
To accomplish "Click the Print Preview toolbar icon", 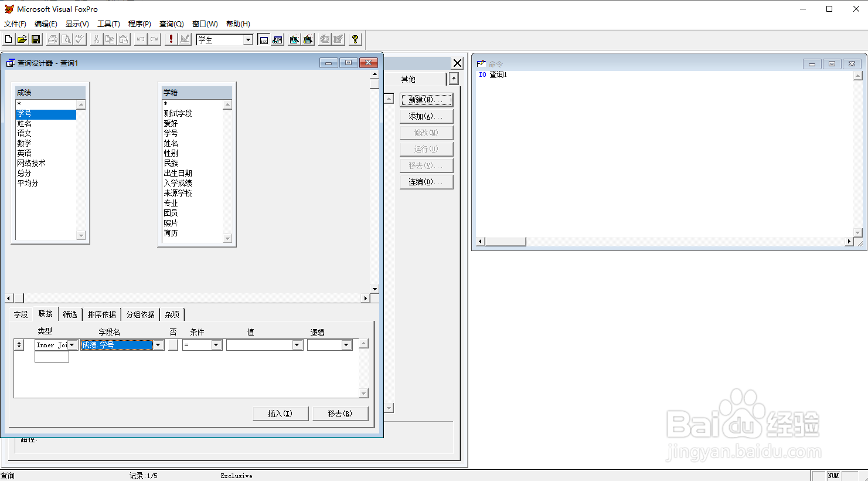I will tap(66, 39).
